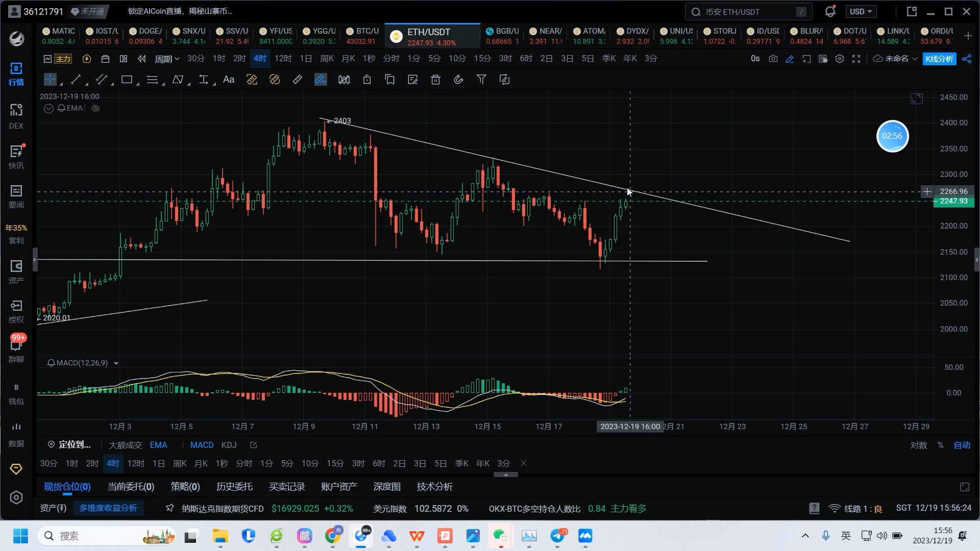
Task: Open the notification bell at top
Action: pyautogui.click(x=830, y=11)
